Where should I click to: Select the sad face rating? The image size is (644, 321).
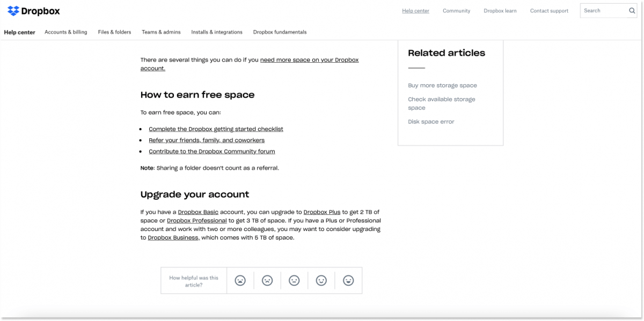[x=267, y=280]
